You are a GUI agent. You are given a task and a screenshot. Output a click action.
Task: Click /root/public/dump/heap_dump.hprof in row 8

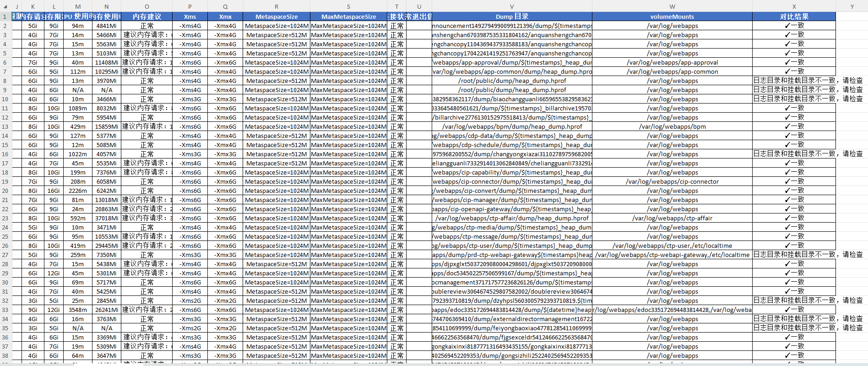(512, 81)
